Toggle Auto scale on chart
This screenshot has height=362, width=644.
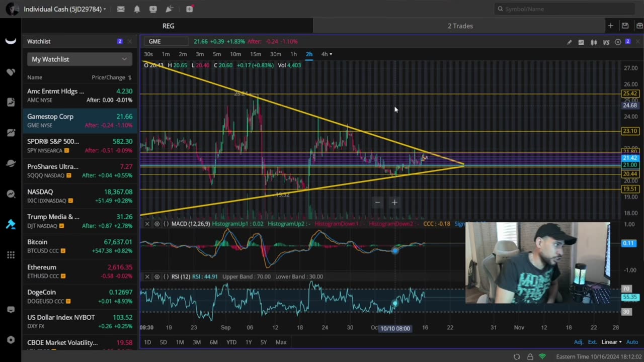pos(632,342)
